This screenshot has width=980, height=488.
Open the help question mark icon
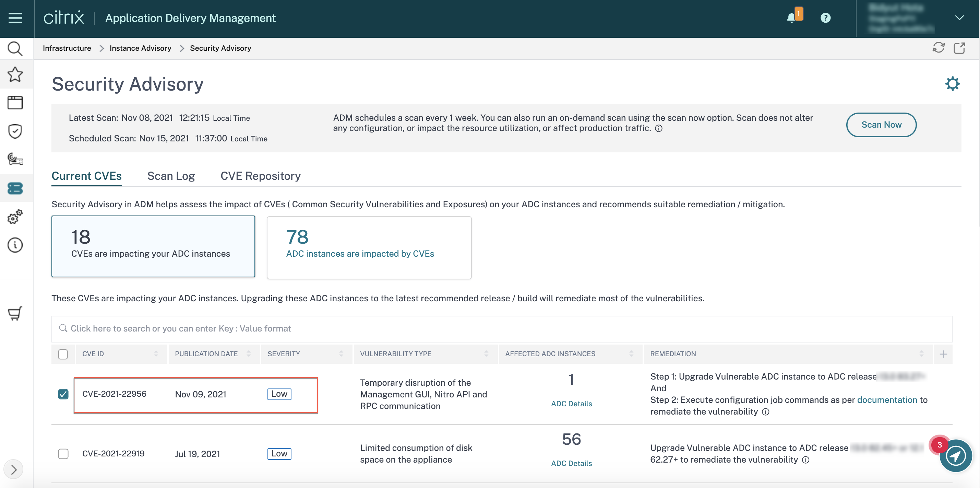tap(825, 18)
